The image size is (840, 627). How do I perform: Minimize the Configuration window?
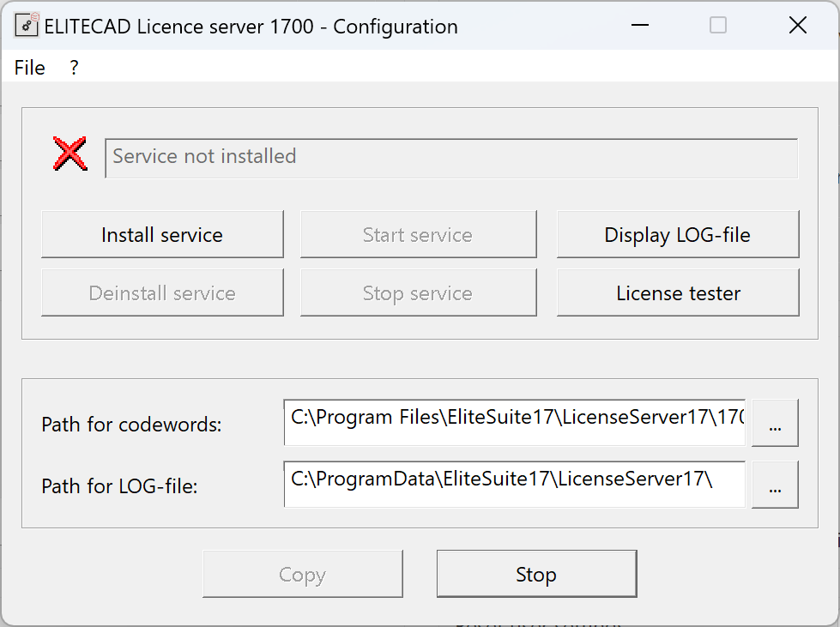coord(639,25)
